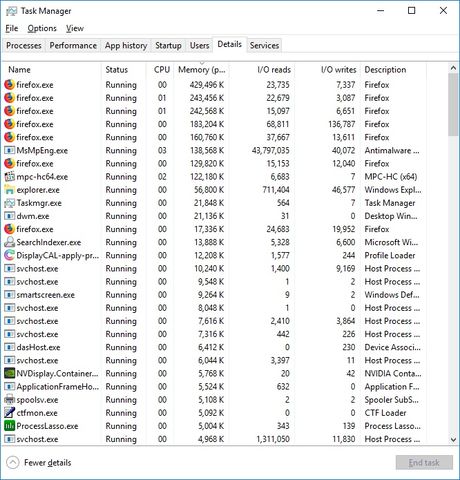
Task: Select the dwm.exe process icon
Action: click(x=9, y=216)
